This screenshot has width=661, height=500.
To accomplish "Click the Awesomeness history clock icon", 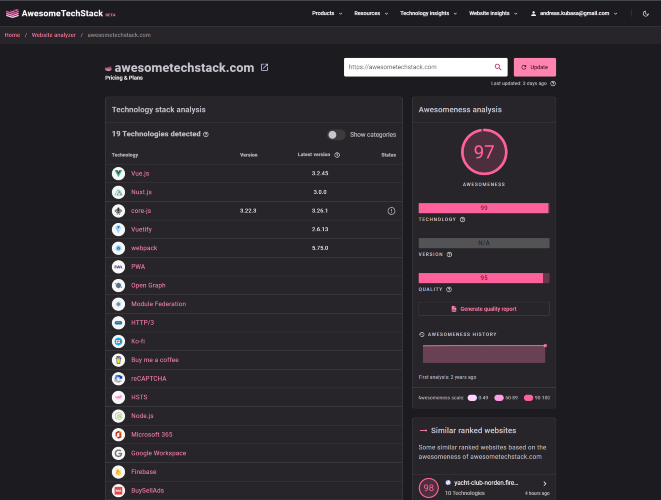I will [x=422, y=334].
